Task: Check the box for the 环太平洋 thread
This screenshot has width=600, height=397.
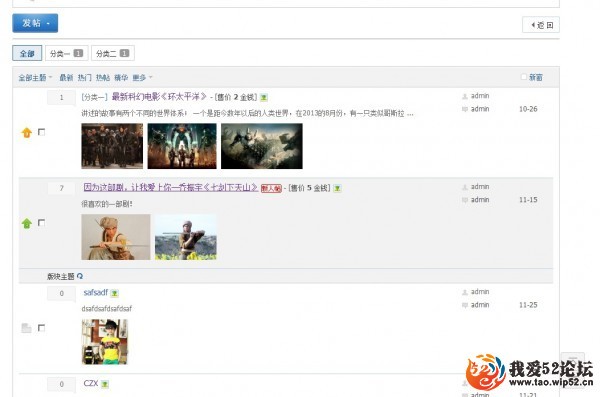Action: (x=41, y=132)
